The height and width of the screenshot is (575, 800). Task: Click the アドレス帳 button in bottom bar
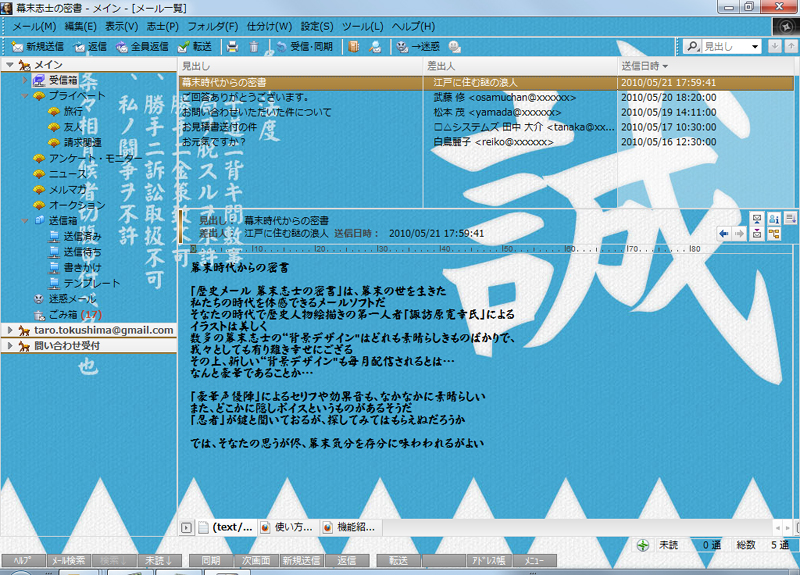coord(489,561)
